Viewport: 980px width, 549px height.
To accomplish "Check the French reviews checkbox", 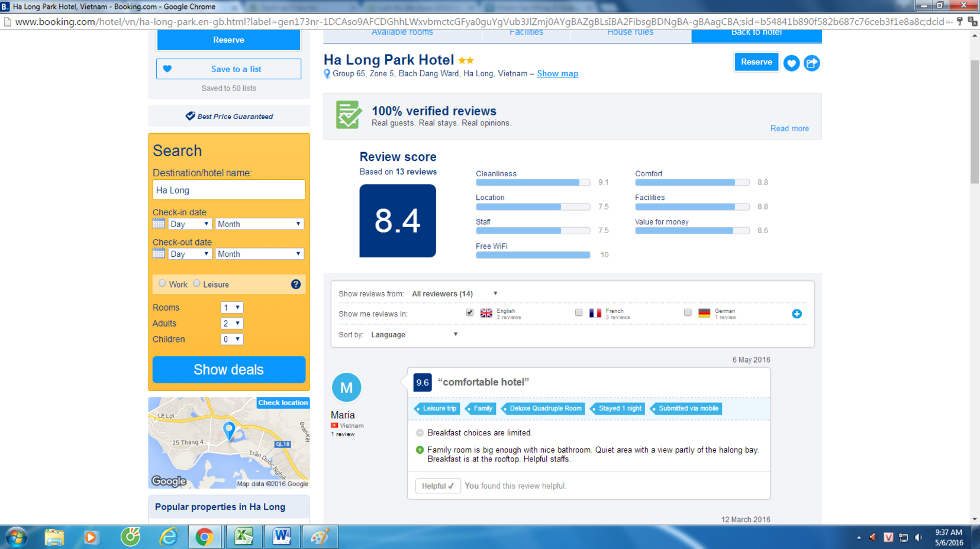I will (579, 312).
